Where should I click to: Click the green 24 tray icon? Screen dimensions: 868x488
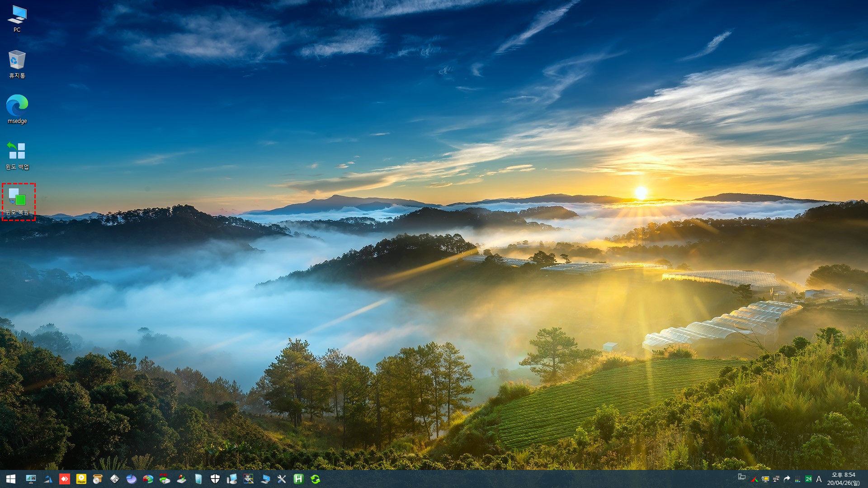(808, 479)
